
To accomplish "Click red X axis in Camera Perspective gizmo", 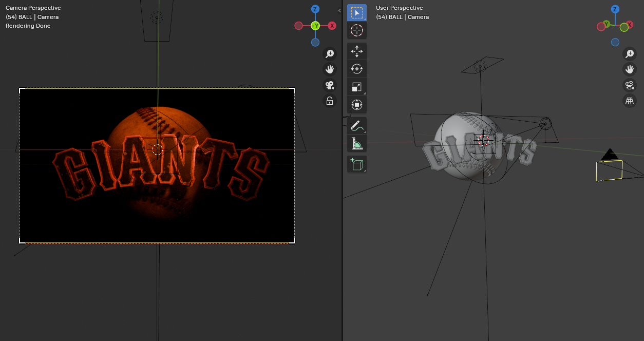I will pyautogui.click(x=332, y=26).
